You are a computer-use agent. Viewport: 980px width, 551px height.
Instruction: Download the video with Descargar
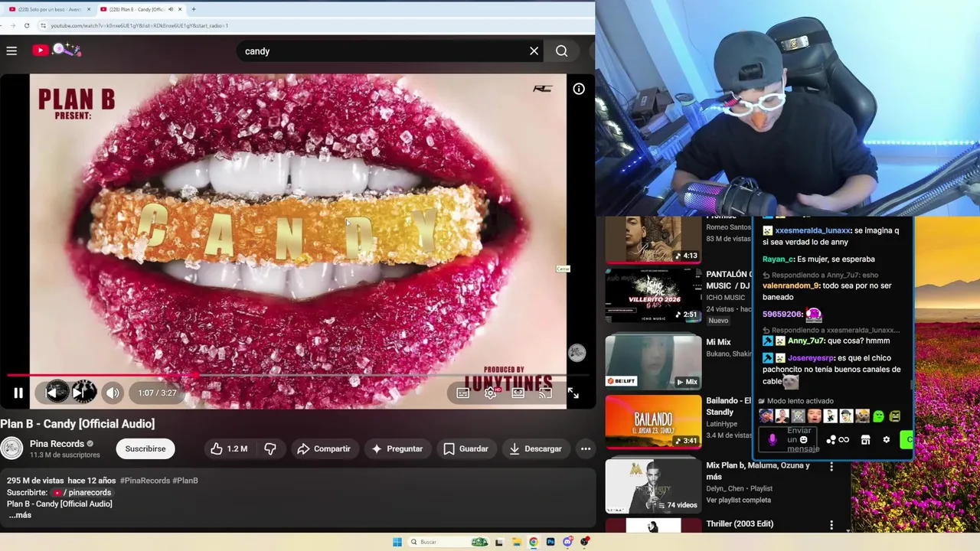(x=536, y=448)
